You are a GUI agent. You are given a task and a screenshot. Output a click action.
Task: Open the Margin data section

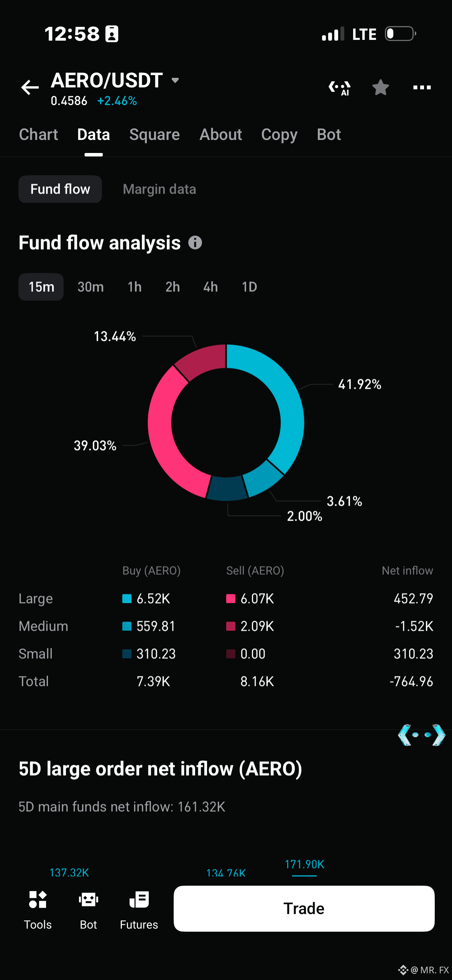click(x=159, y=189)
